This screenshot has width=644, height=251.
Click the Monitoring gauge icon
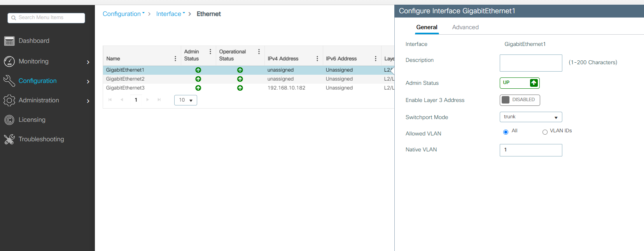coord(9,61)
